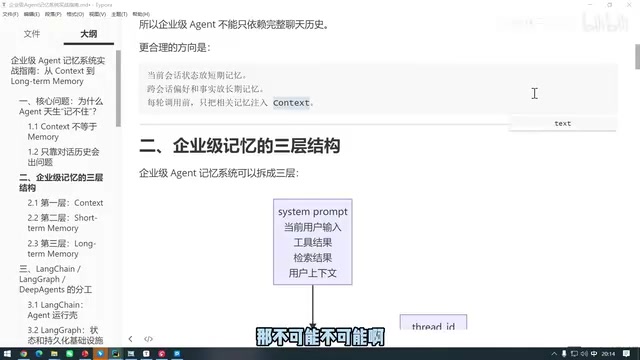Screen dimensions: 640x360
Task: Go to outline item 1.2 只靠对话历史会出问题
Action: (63, 157)
